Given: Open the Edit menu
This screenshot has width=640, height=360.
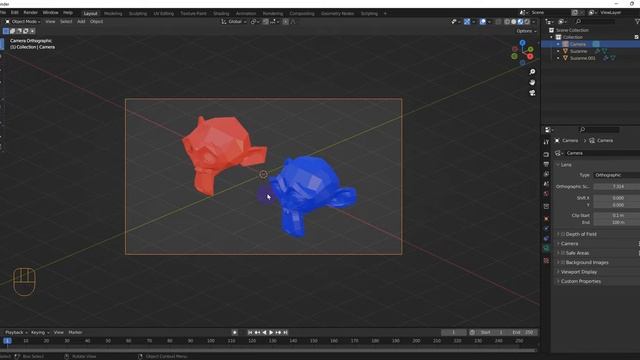Looking at the screenshot, I should [x=15, y=13].
